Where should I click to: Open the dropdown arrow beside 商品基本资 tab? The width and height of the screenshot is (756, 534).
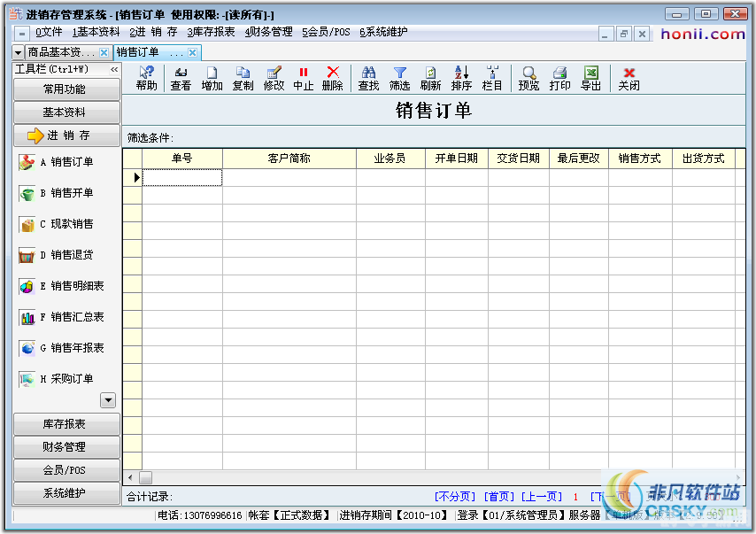[x=18, y=51]
